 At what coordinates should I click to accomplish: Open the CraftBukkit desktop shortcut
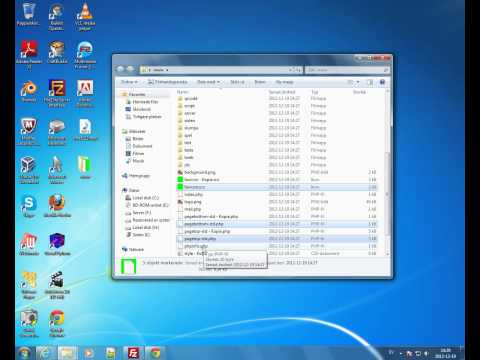pyautogui.click(x=57, y=52)
